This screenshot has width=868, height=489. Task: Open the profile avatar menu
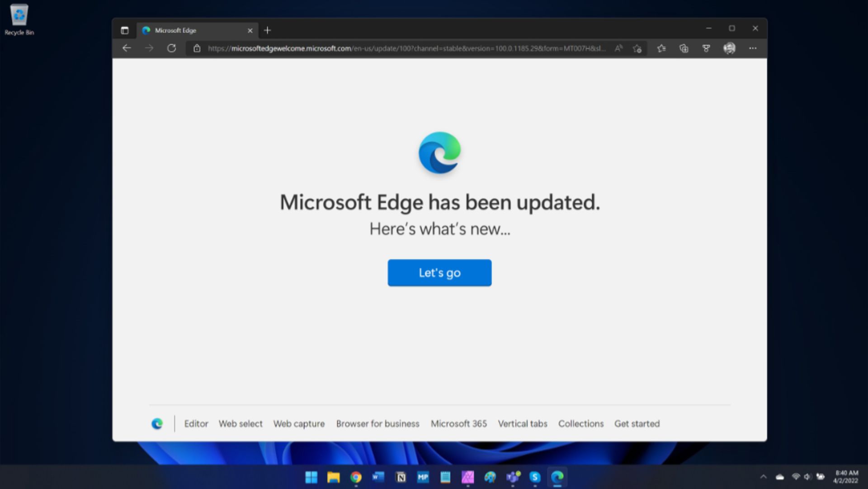click(729, 48)
